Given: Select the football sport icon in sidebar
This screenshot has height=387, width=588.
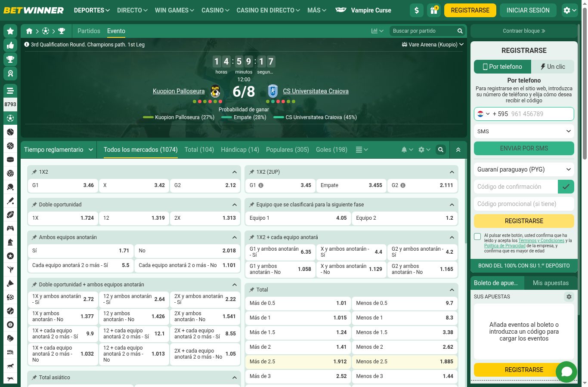Looking at the screenshot, I should [x=10, y=118].
